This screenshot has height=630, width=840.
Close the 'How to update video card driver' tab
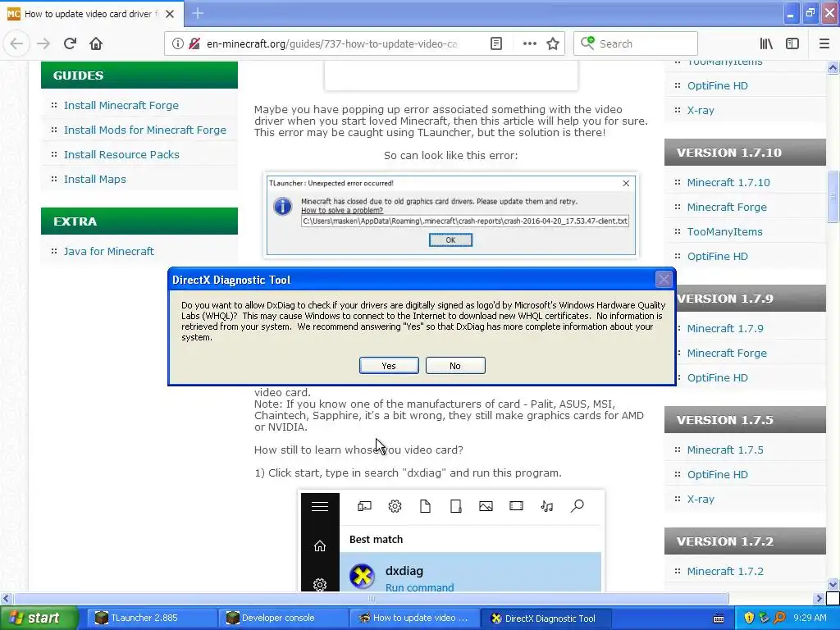(170, 14)
